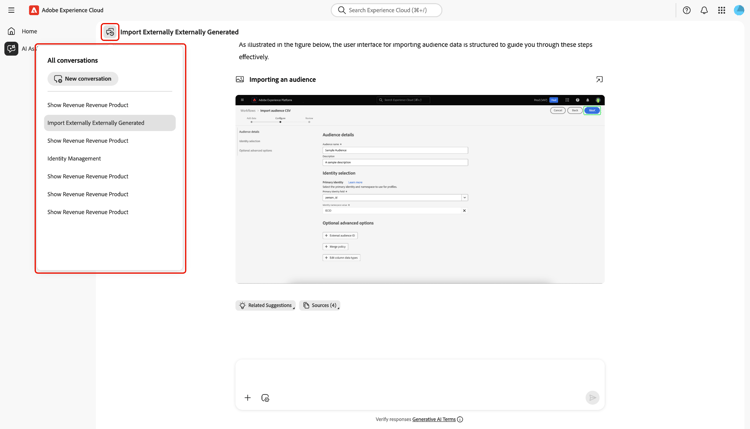Screen dimensions: 750x429
Task: Open the Generative AI Terms link
Action: (x=434, y=419)
